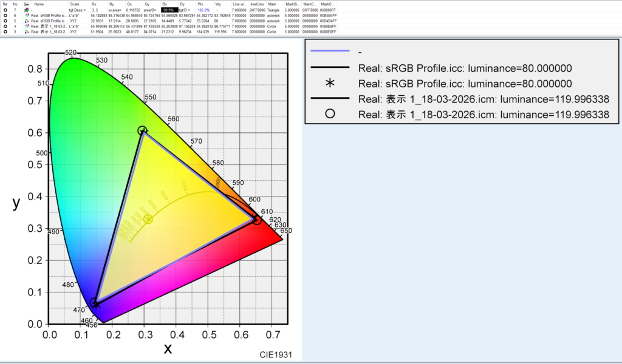Click the row 7 gamut icon
This screenshot has width=622, height=364.
click(x=27, y=10)
